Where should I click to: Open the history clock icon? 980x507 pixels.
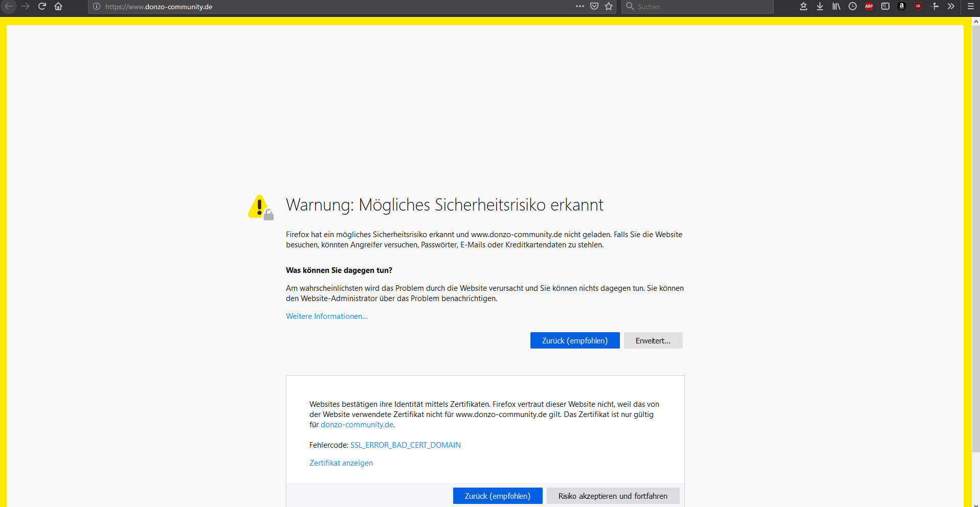point(853,6)
